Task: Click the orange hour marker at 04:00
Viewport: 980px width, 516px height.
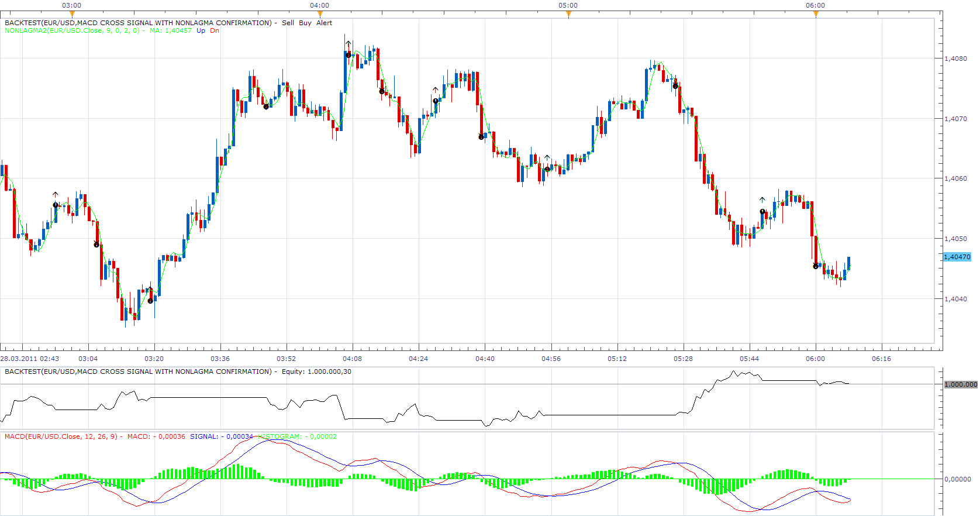Action: click(x=320, y=14)
